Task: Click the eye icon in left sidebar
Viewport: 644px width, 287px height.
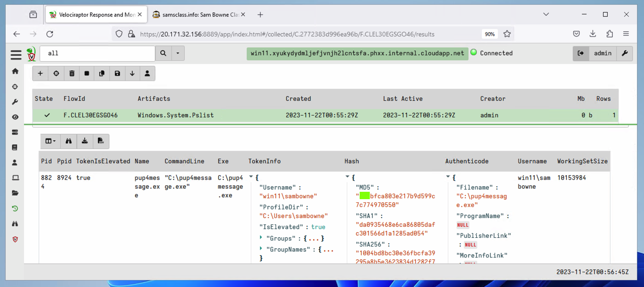Action: 15,117
